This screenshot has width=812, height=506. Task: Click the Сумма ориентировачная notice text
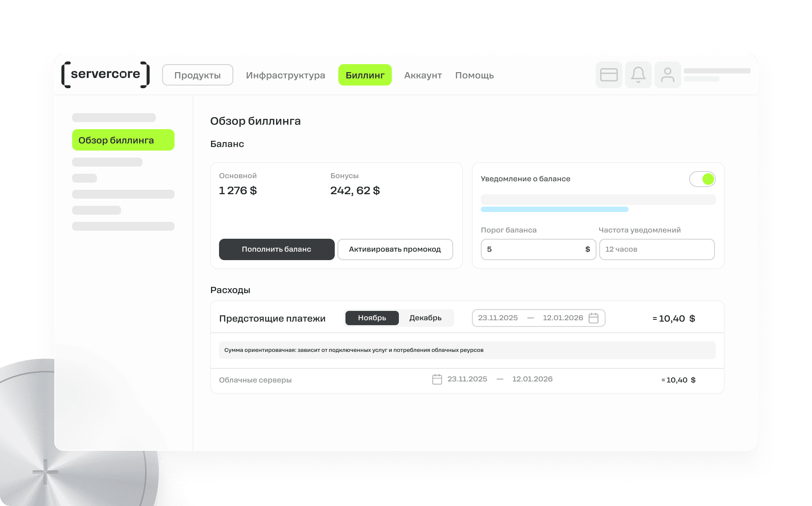pos(354,350)
